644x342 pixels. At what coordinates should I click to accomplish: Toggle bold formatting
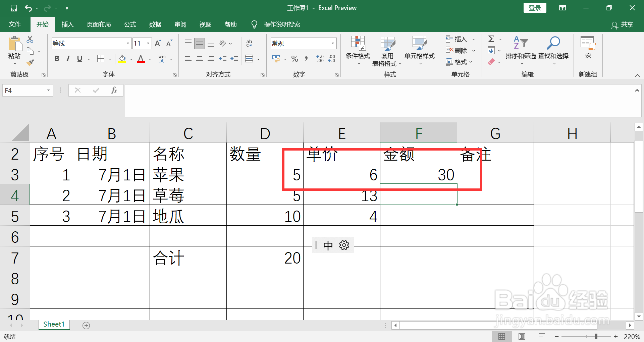point(56,58)
